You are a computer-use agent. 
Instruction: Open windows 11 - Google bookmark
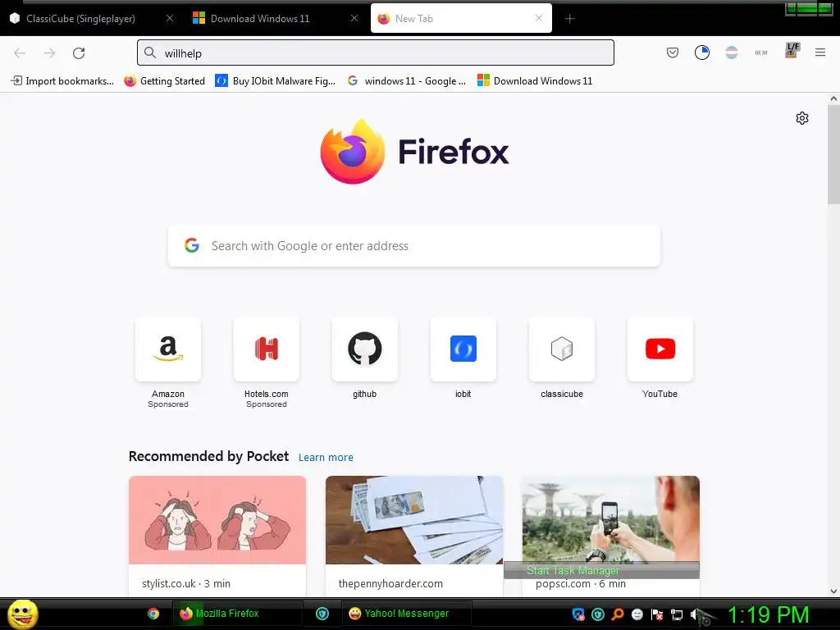pos(407,81)
